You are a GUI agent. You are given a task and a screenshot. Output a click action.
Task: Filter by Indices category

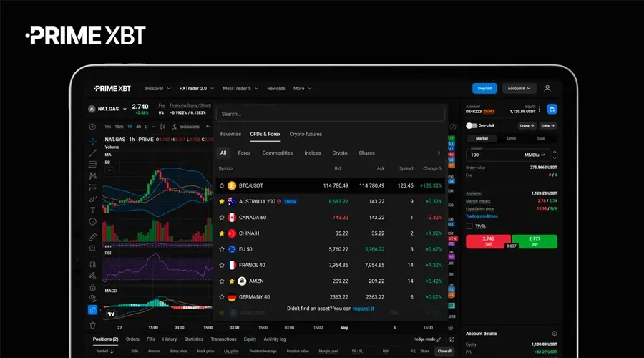click(313, 153)
